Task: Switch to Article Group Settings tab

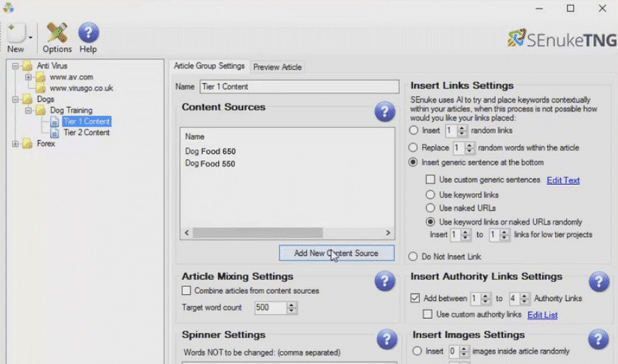Action: coord(209,66)
